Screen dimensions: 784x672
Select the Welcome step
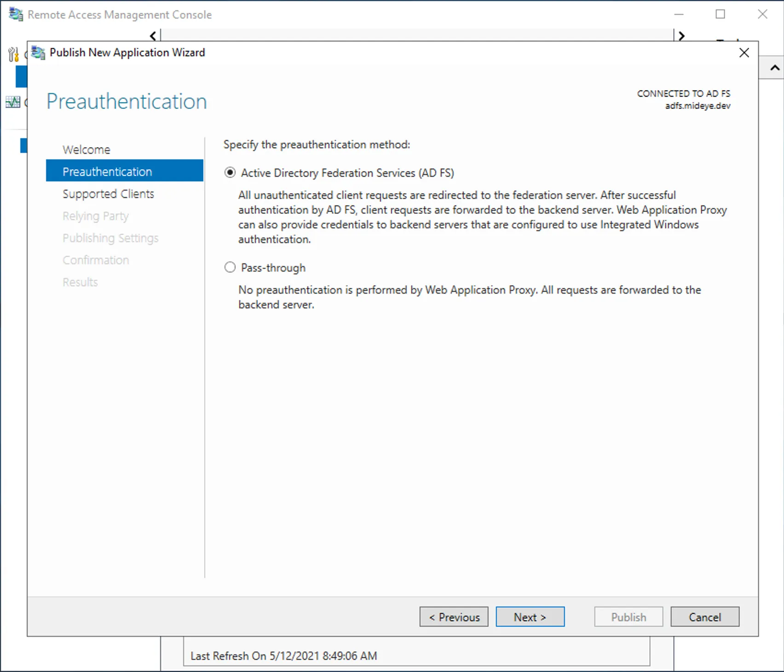tap(86, 149)
